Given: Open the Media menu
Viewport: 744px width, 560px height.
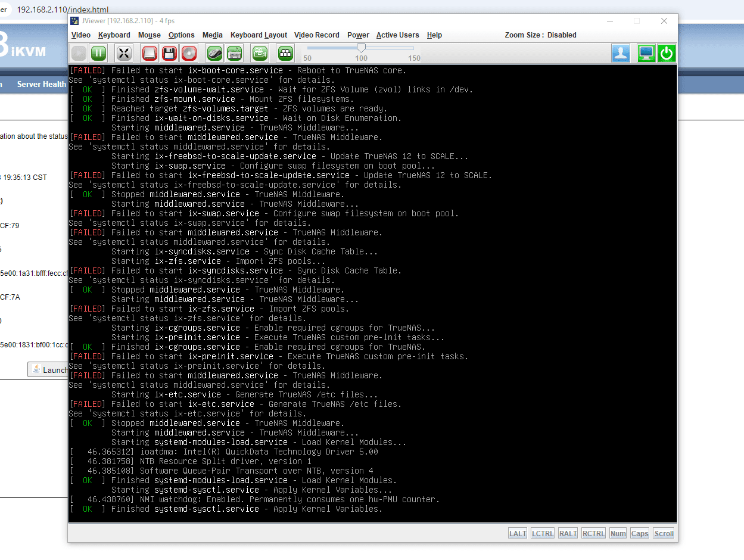Looking at the screenshot, I should pyautogui.click(x=213, y=35).
